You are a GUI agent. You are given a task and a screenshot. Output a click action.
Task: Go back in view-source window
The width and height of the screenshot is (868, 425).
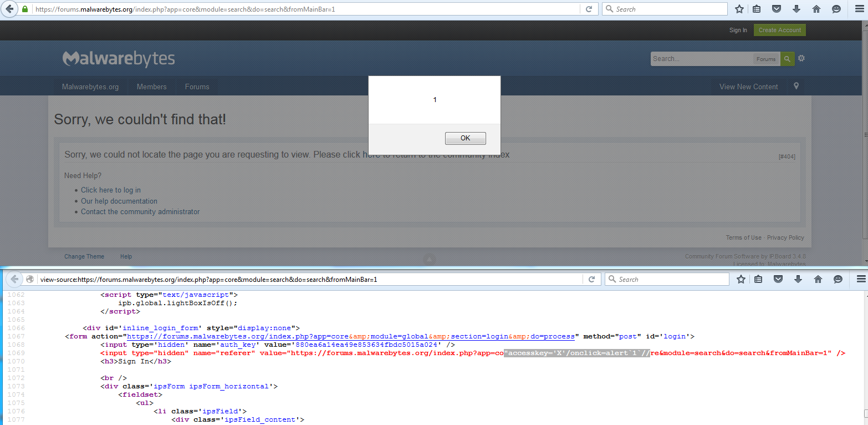[15, 279]
